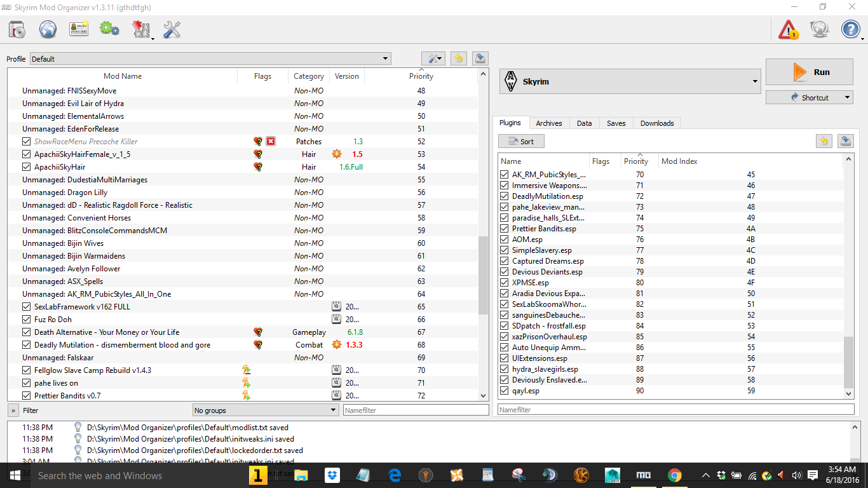
Task: Click the red X flag on ShowRaceMenu Precache Killer
Action: coord(271,141)
